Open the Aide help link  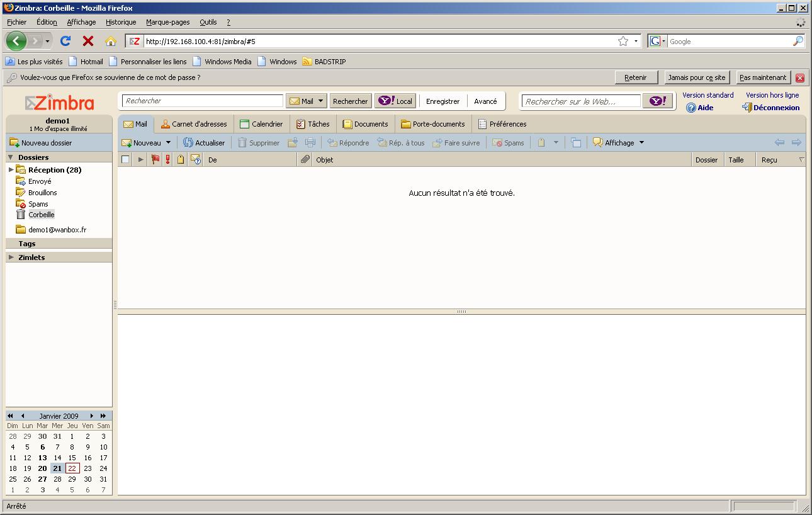coord(701,108)
